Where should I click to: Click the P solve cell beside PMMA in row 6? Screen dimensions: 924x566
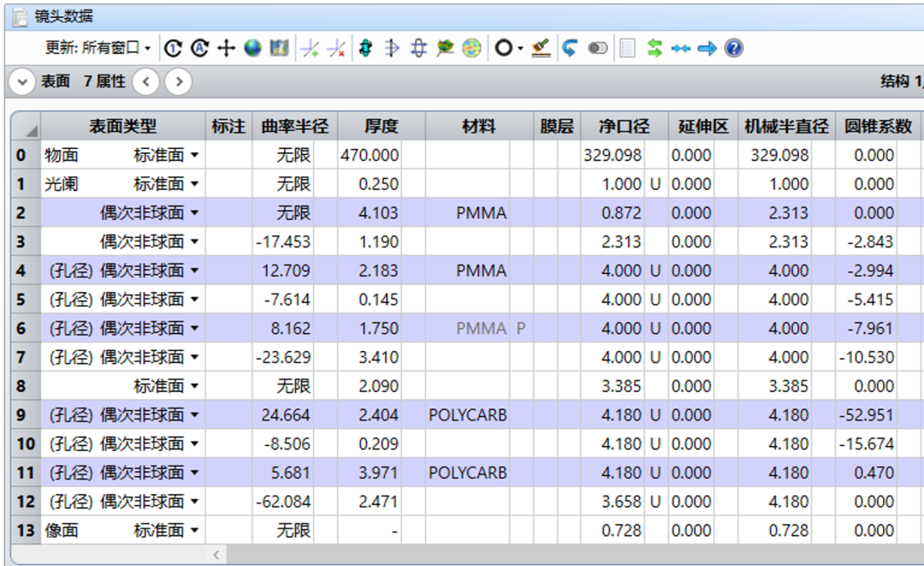(x=521, y=329)
